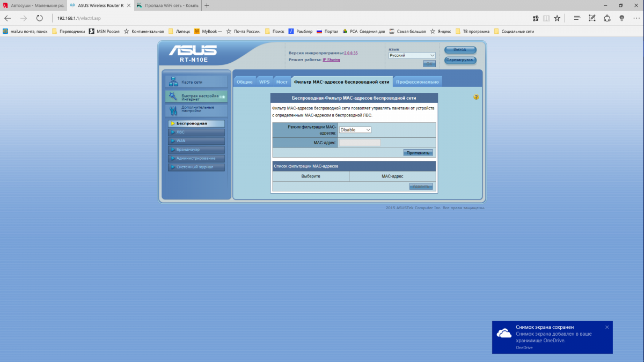Click the quick Internet setup wand icon
The height and width of the screenshot is (362, 644).
coord(173,97)
